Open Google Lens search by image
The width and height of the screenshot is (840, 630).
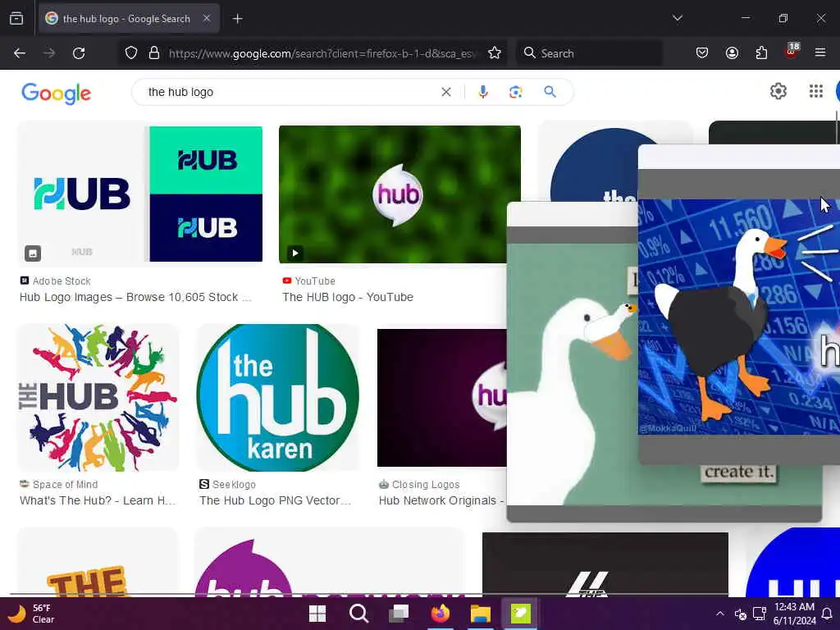[515, 92]
